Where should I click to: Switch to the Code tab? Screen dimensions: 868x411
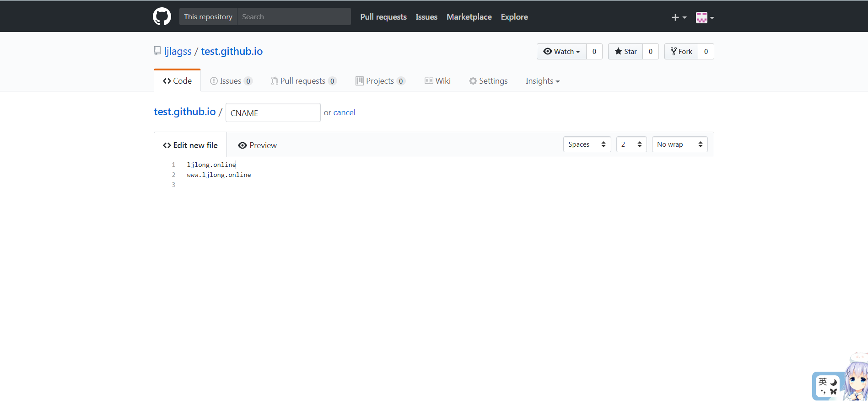(x=178, y=81)
